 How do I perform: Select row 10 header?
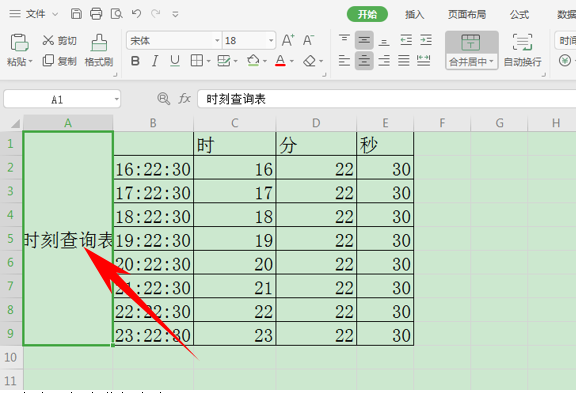[x=11, y=357]
